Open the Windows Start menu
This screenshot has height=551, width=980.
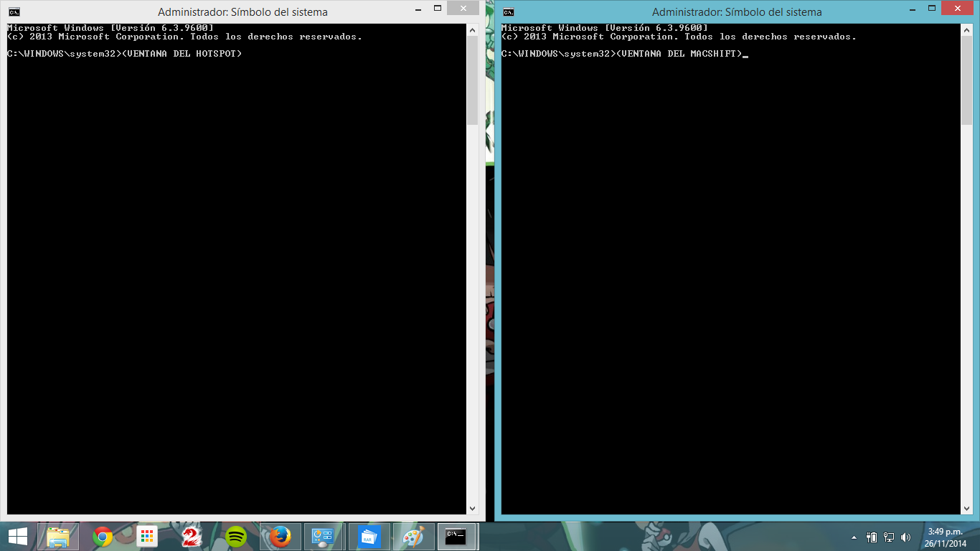pyautogui.click(x=17, y=537)
